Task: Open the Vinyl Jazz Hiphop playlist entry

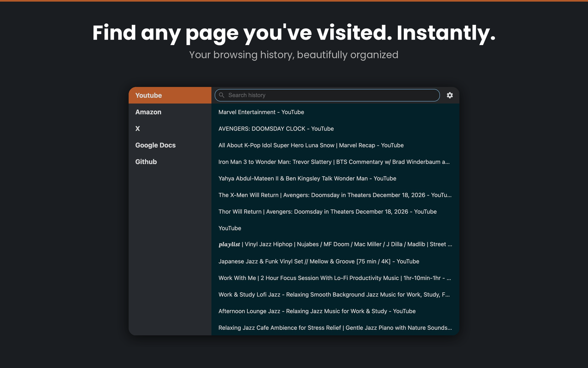Action: point(335,244)
